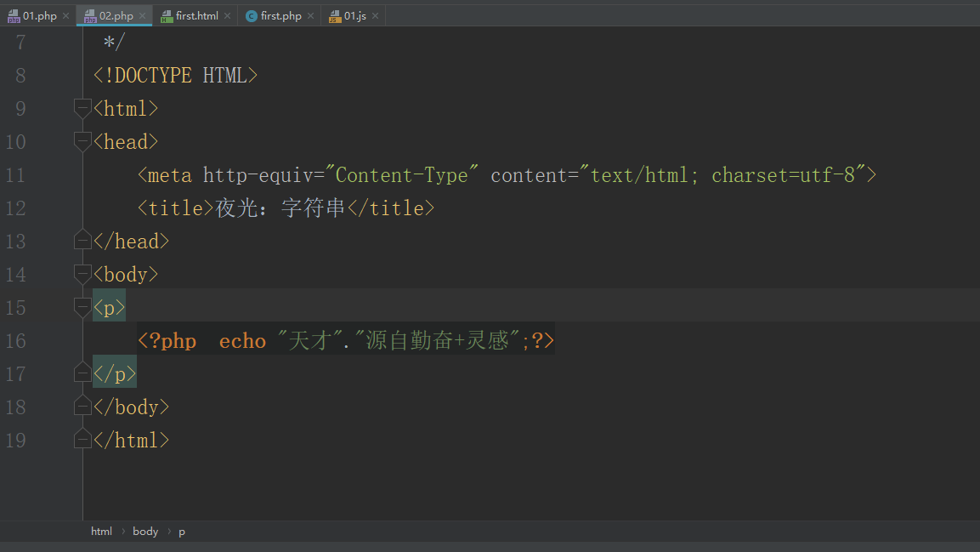Select body in the breadcrumb bar
Image resolution: width=980 pixels, height=552 pixels.
click(144, 531)
